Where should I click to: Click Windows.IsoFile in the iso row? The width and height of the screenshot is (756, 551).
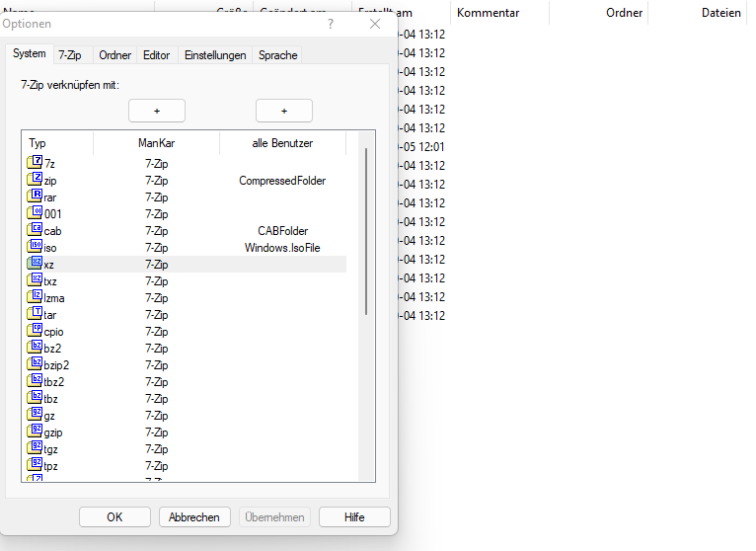282,248
